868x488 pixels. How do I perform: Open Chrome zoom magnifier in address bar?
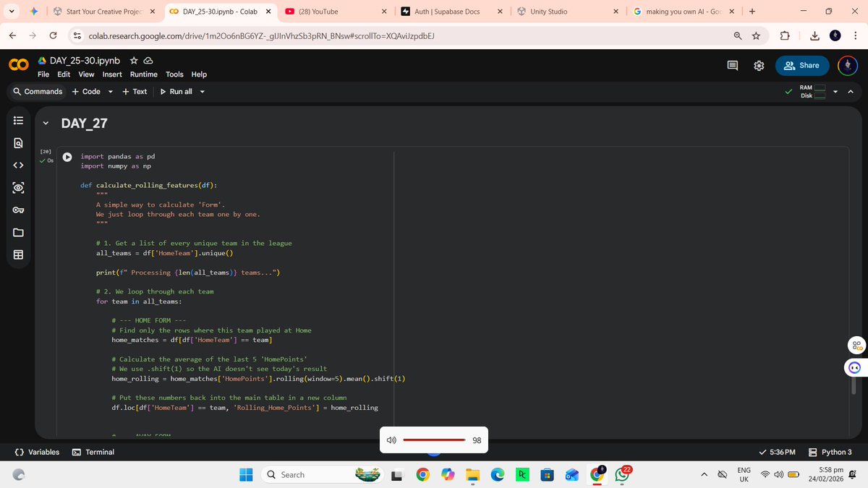736,35
